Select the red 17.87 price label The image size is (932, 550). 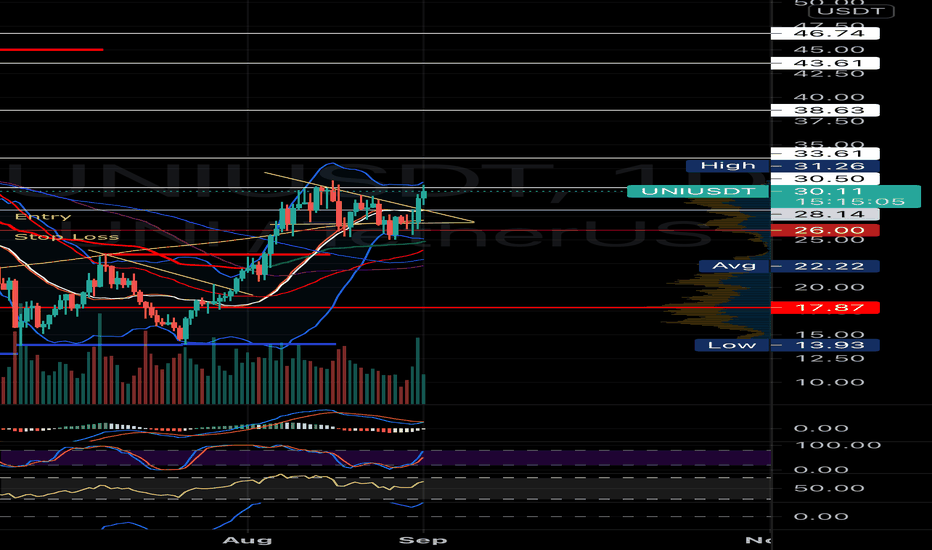point(825,307)
